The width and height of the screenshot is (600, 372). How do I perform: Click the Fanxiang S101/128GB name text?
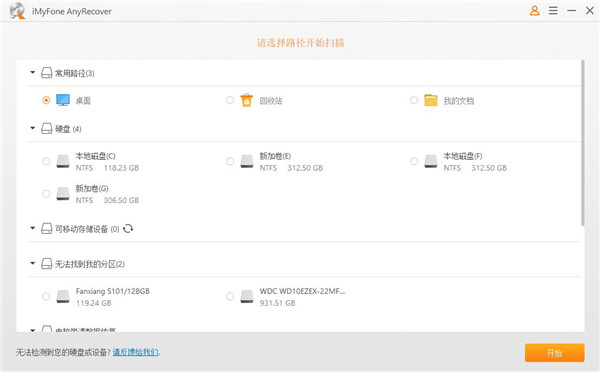pos(113,291)
